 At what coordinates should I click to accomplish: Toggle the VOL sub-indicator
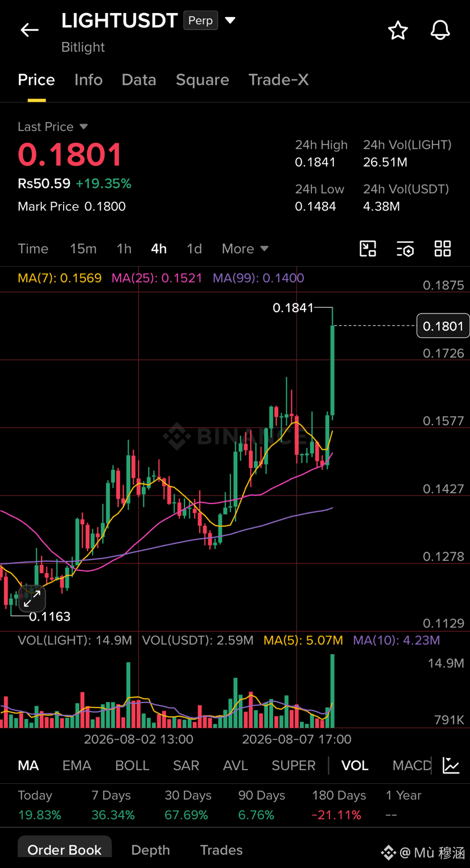click(x=355, y=766)
